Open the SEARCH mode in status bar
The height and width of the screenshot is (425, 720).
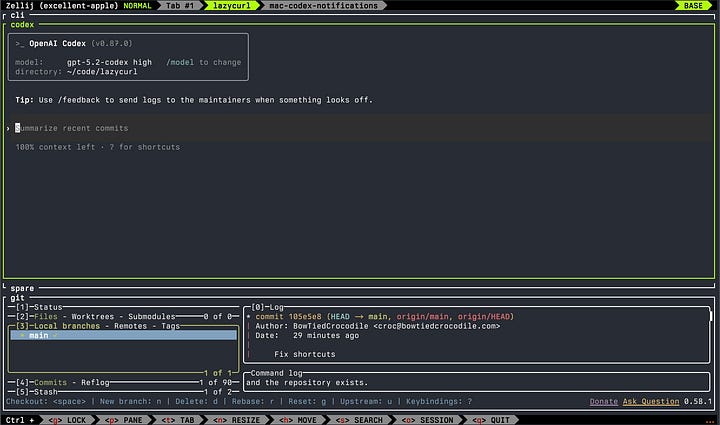click(x=359, y=420)
